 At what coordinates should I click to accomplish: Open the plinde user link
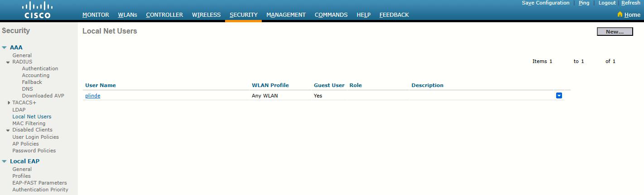(93, 96)
